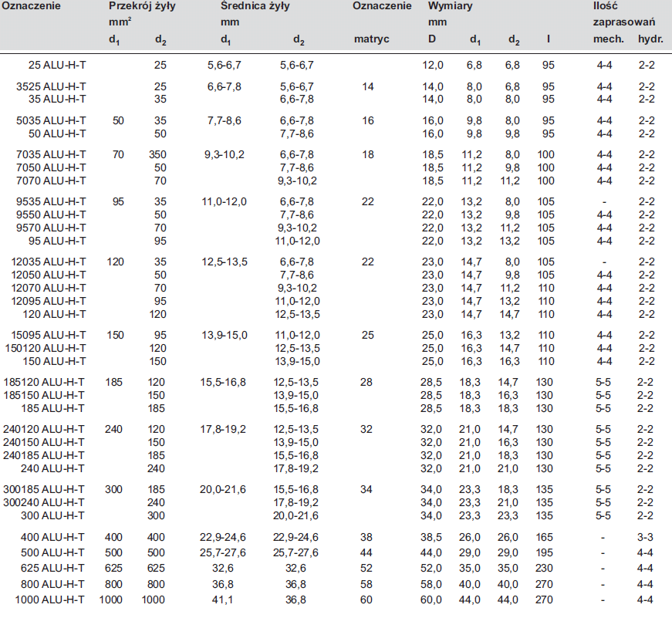This screenshot has height=618, width=672.
Task: Select the hydr. subheader
Action: coord(647,38)
